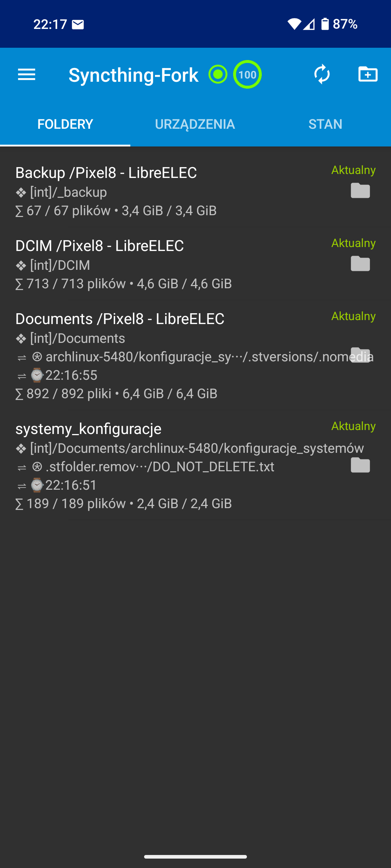
Task: Open Backup /Pixel8 - LibreELEC folder entry
Action: point(106,173)
